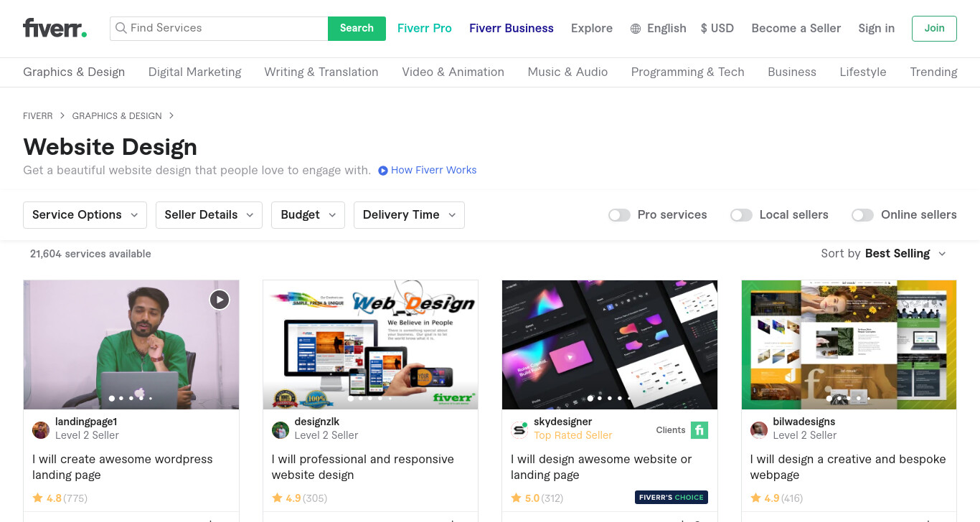
Task: Open bilwadesigns gig thumbnail
Action: [x=849, y=344]
